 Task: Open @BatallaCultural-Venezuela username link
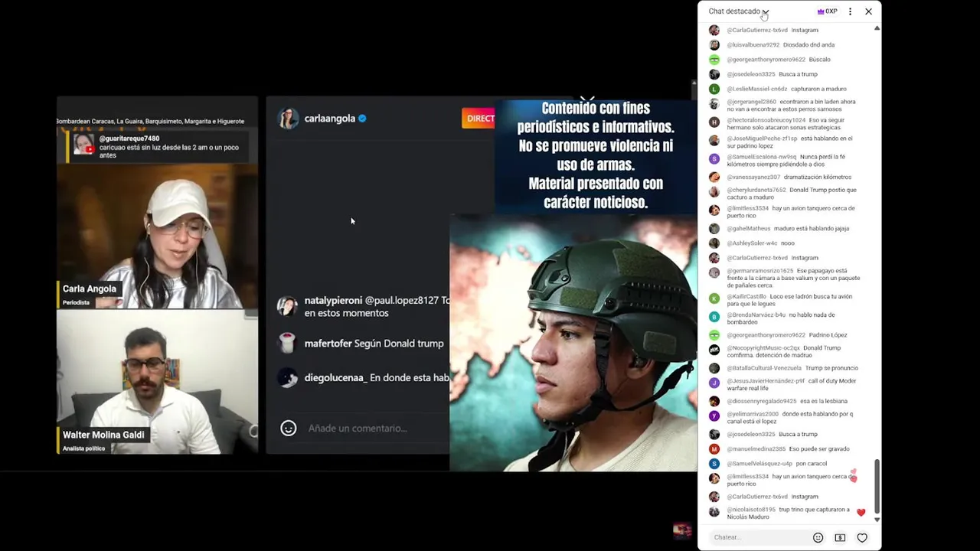764,368
